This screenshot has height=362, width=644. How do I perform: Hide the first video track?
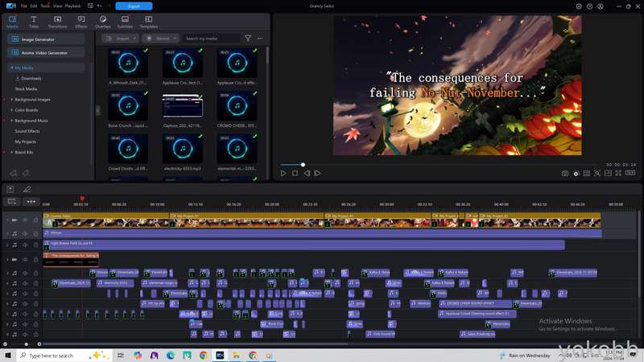tap(25, 220)
